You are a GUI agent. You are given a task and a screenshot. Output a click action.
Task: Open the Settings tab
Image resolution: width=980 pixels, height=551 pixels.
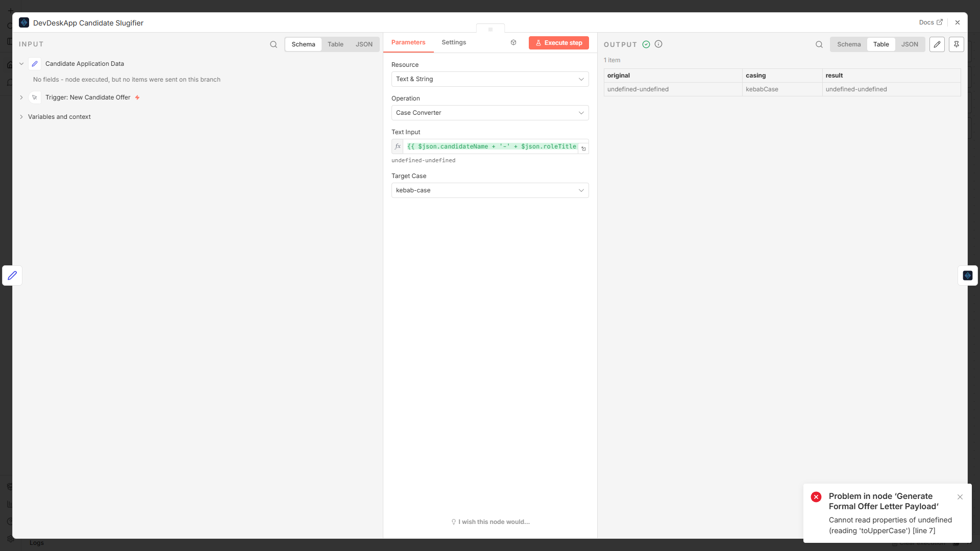(454, 42)
